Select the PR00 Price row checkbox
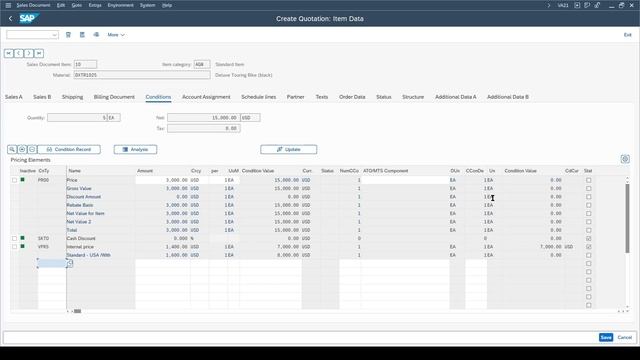Screen dimensions: 640x360 click(14, 180)
